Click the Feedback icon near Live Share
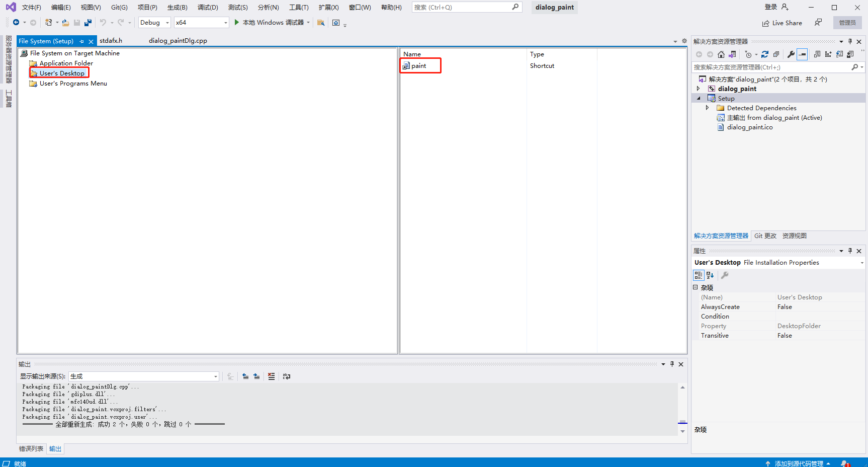 818,23
